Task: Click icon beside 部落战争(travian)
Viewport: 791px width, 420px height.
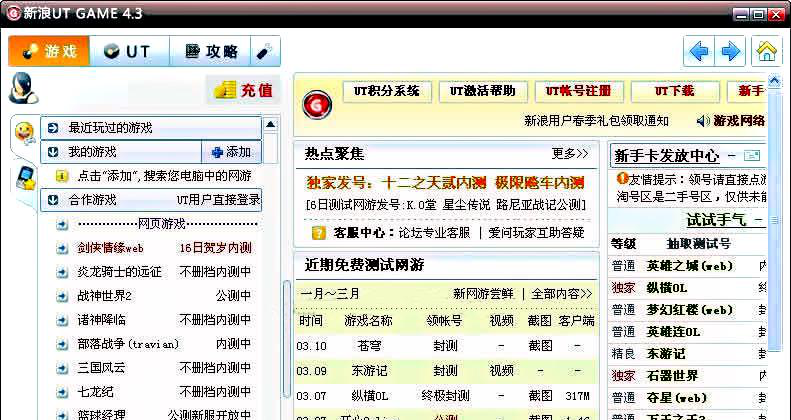Action: point(62,344)
